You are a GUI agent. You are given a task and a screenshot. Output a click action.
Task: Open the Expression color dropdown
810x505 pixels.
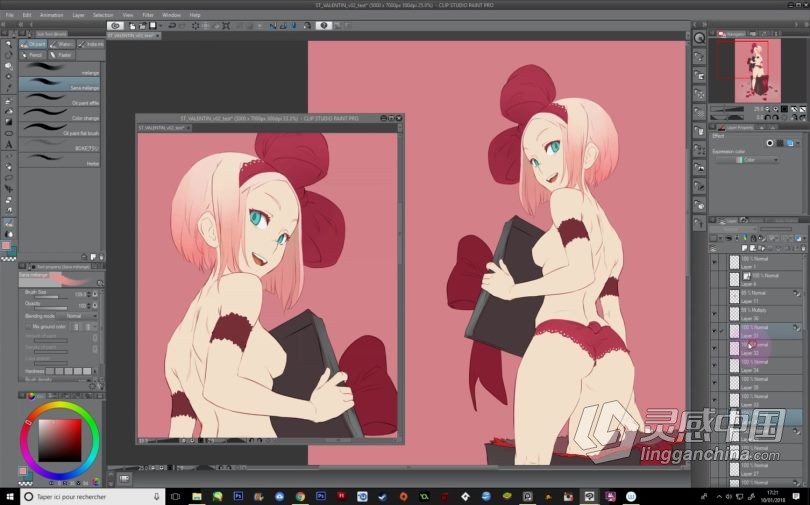tap(746, 160)
